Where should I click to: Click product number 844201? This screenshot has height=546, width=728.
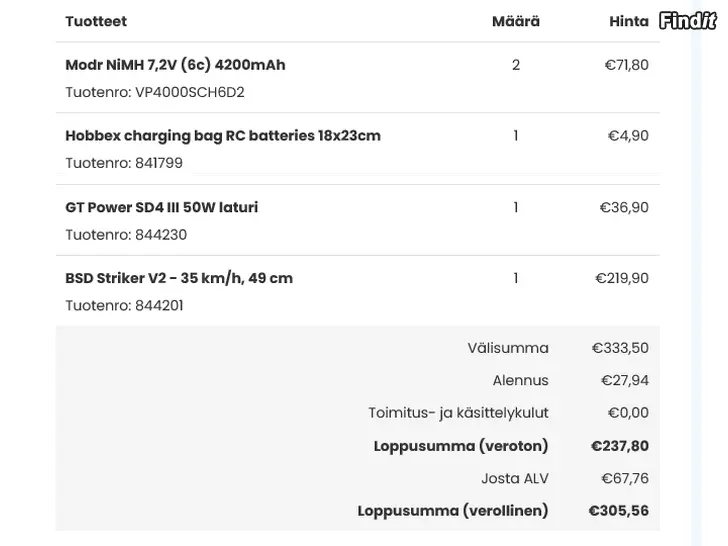159,306
